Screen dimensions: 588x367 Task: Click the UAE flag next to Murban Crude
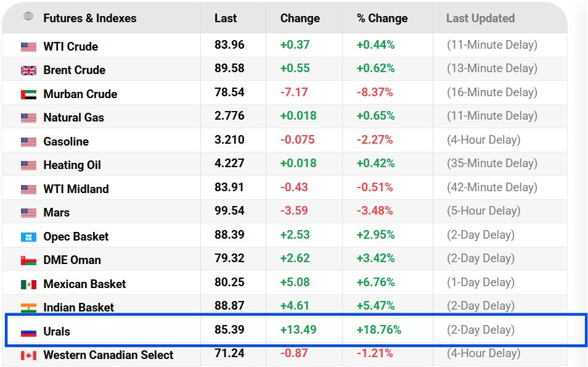[28, 94]
